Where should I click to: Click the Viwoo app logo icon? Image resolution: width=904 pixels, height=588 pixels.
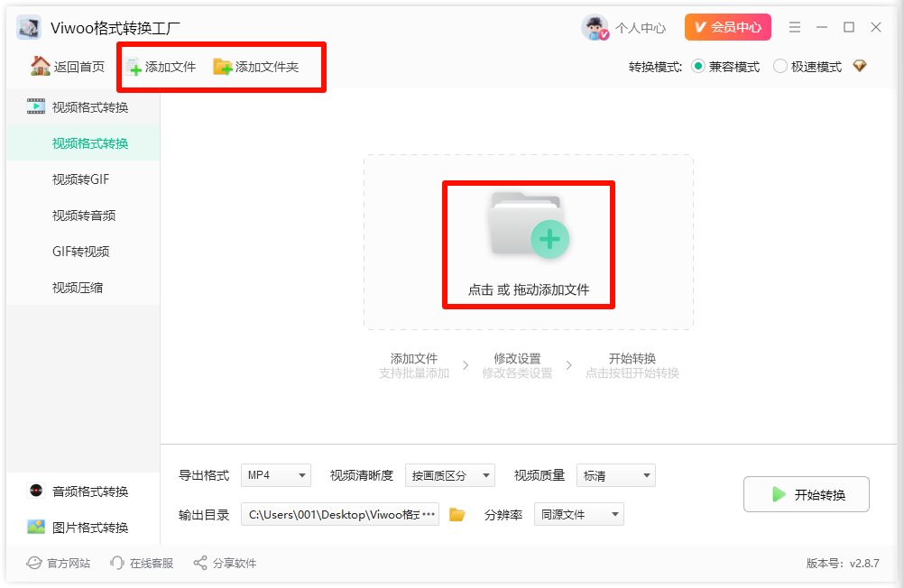pyautogui.click(x=29, y=27)
